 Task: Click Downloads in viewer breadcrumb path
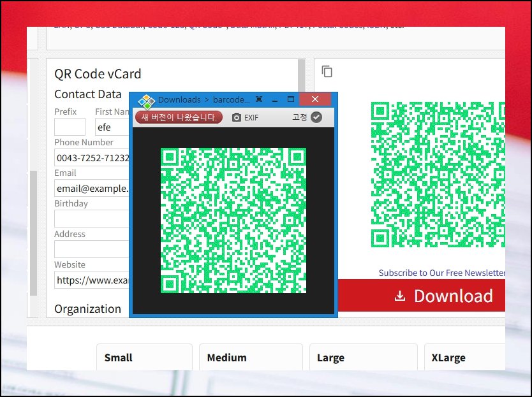click(179, 99)
